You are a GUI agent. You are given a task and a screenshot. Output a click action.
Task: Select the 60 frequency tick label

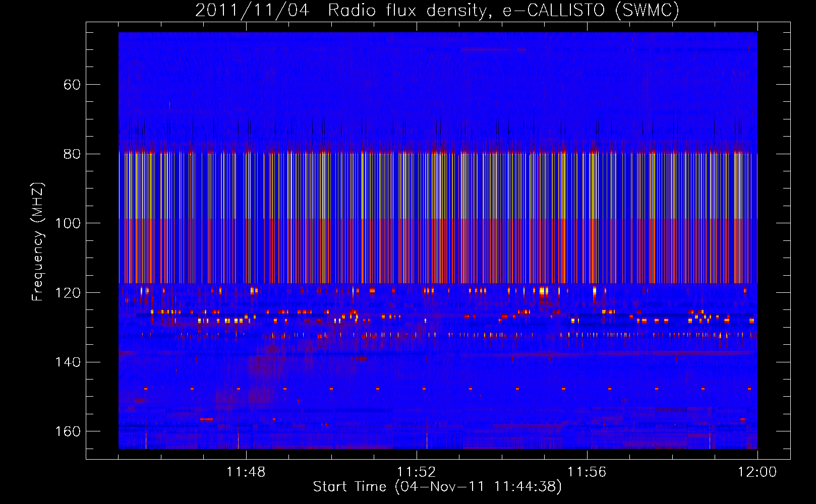[x=72, y=84]
